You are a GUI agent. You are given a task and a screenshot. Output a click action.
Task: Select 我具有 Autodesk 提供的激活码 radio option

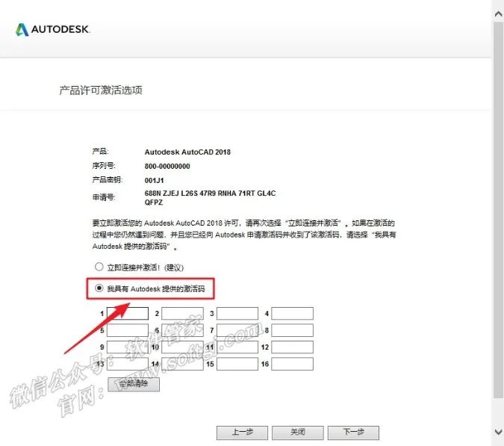click(x=99, y=288)
